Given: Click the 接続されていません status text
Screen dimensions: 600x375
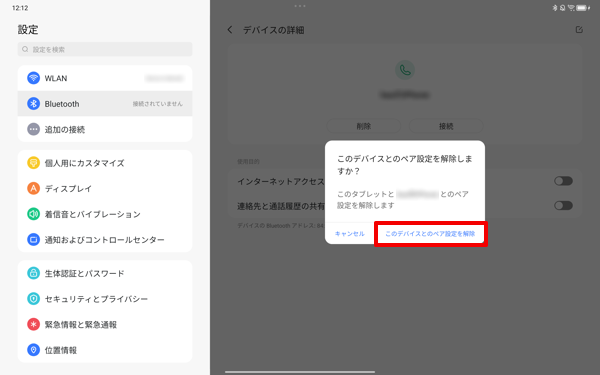Looking at the screenshot, I should pyautogui.click(x=158, y=104).
